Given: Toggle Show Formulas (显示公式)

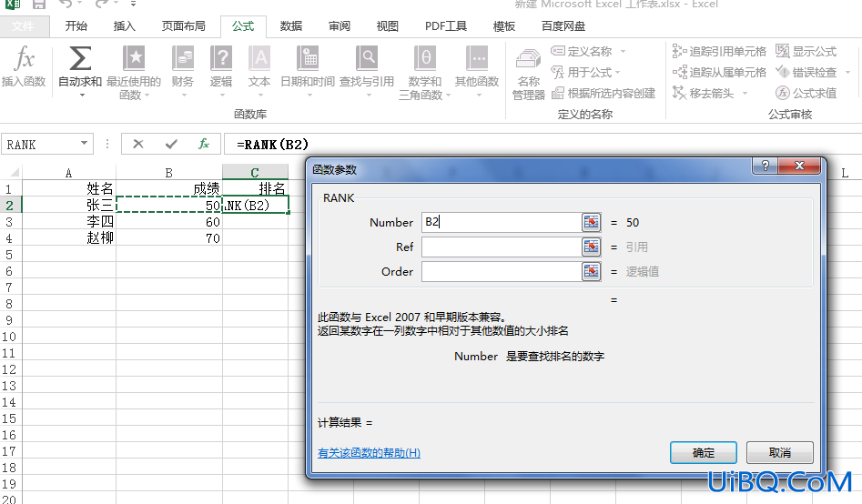Looking at the screenshot, I should (x=806, y=51).
